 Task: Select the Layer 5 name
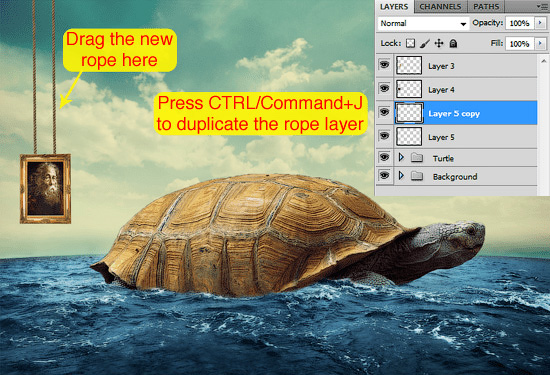click(441, 137)
